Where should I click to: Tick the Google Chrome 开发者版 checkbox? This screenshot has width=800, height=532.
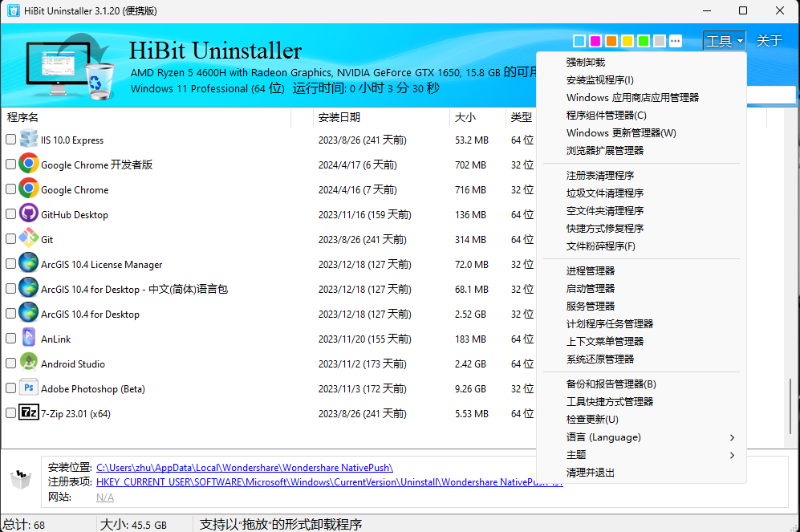tap(10, 164)
